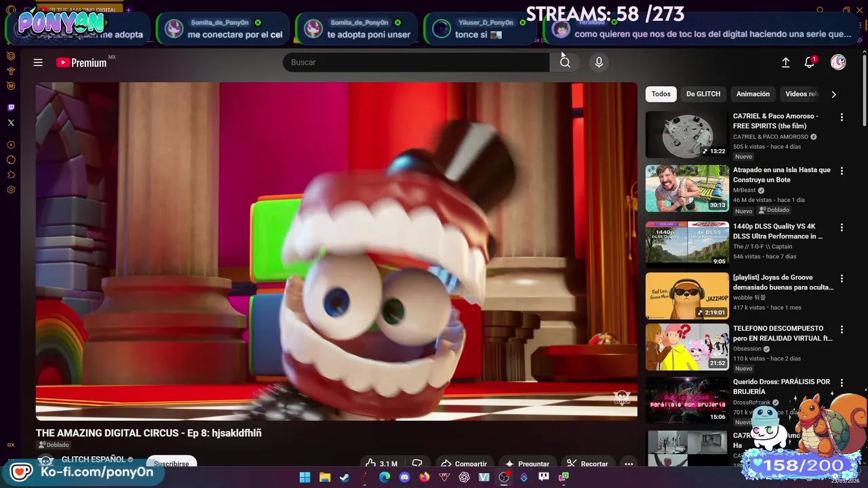Click title 'THE AMAZING DIGITAL CIRCUS - Ep 8'
The width and height of the screenshot is (868, 488).
pos(149,432)
